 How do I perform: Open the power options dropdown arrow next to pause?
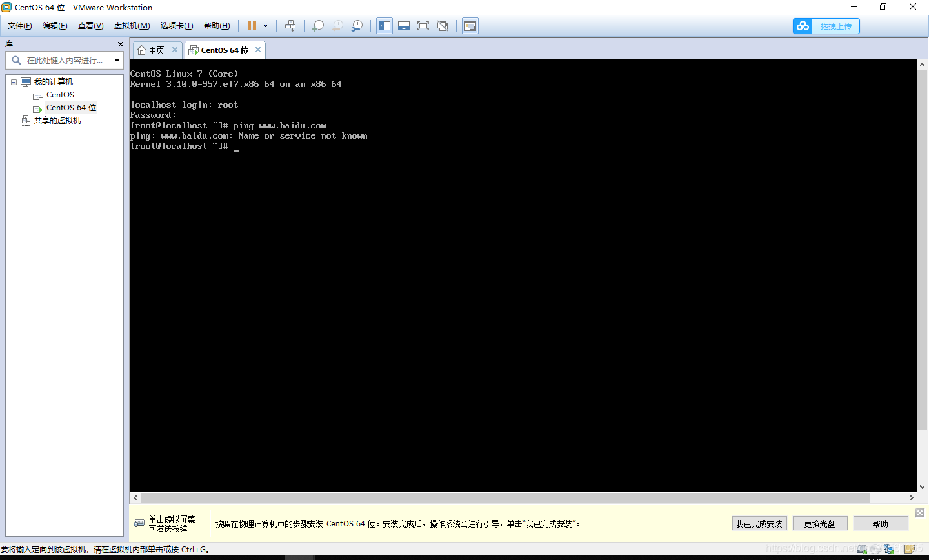[265, 26]
